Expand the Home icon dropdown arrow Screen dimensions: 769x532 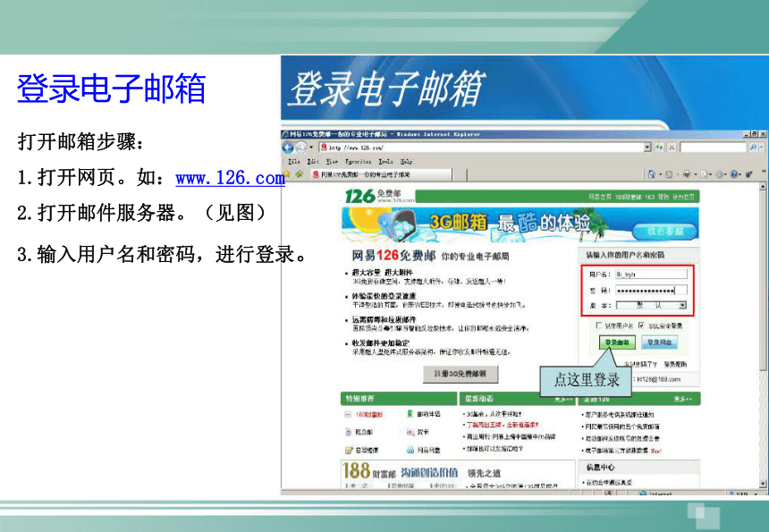pos(660,174)
